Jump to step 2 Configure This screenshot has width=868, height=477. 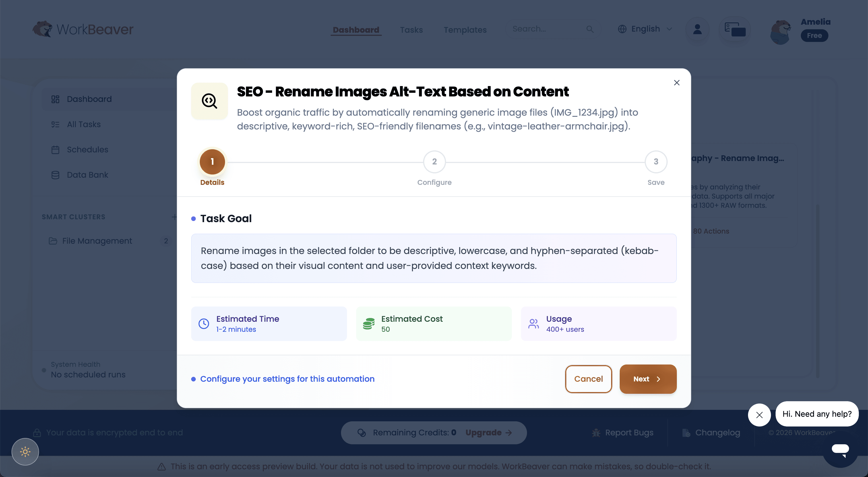click(434, 162)
